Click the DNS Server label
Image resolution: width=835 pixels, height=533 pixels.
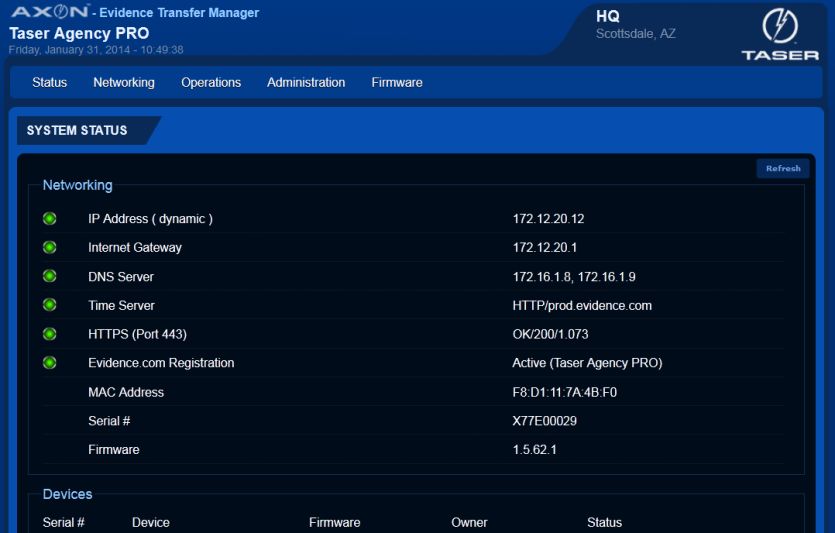pos(121,277)
